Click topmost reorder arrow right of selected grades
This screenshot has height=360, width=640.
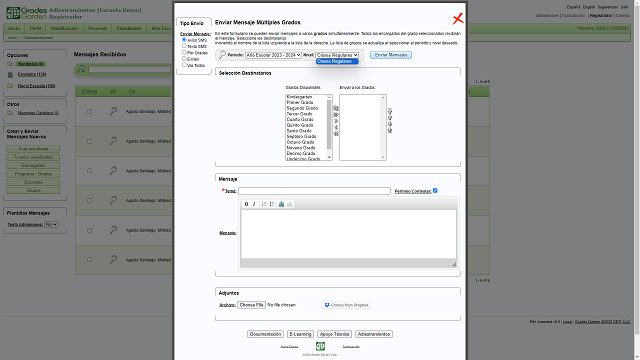click(390, 111)
